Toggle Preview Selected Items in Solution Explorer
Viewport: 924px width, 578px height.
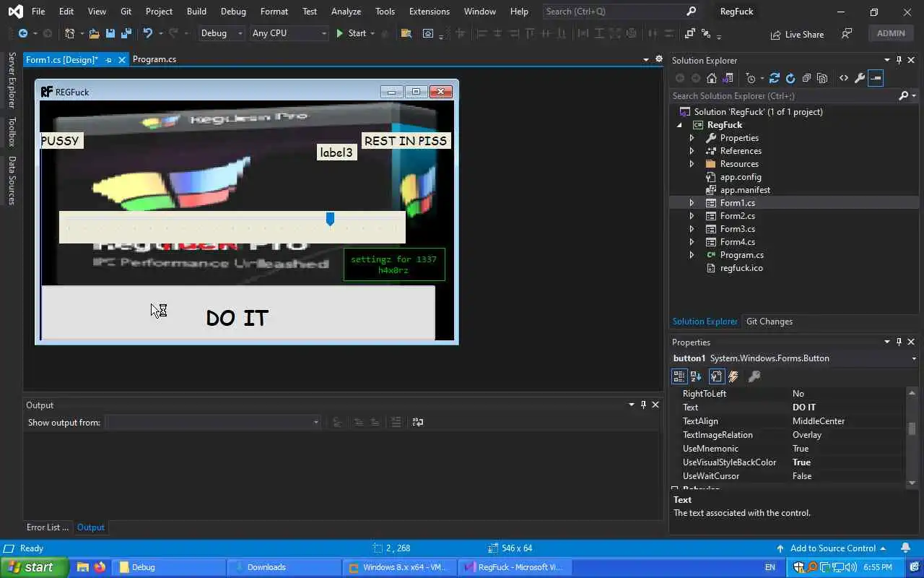[x=875, y=78]
